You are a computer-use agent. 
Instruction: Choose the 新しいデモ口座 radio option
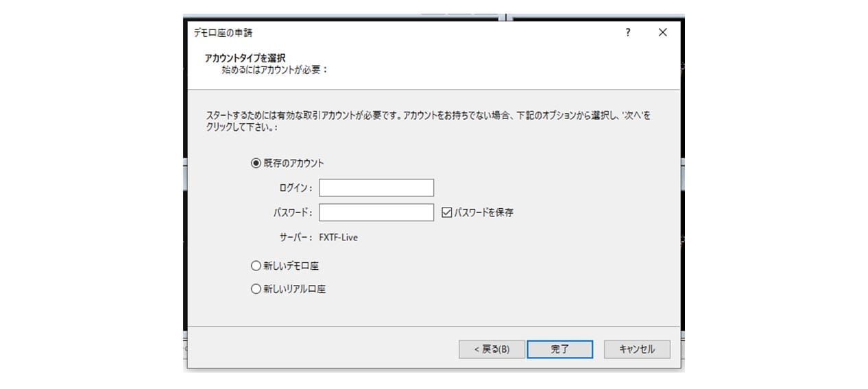tap(256, 266)
